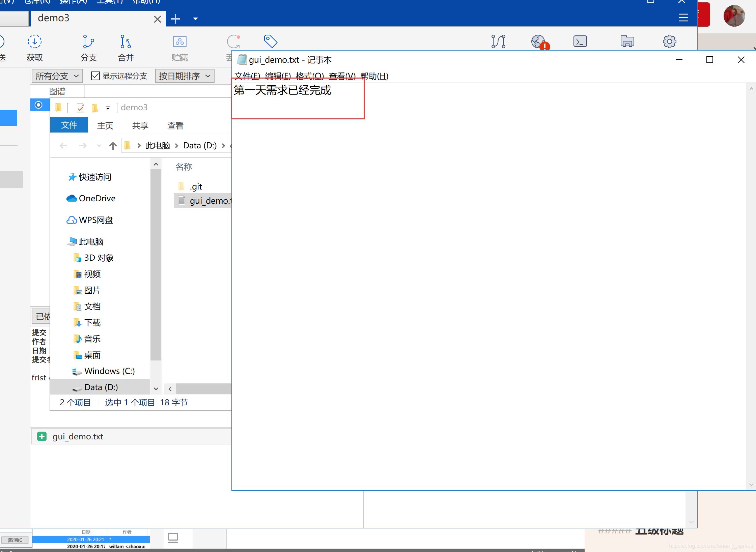Open the 所有分支 dropdown
Image resolution: width=756 pixels, height=552 pixels.
pyautogui.click(x=57, y=76)
